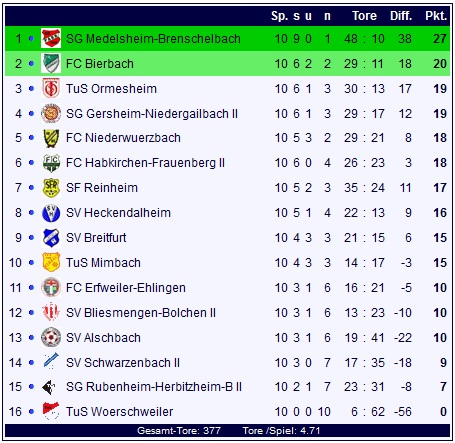Click the Diff. column header
The width and height of the screenshot is (455, 443).
(401, 16)
